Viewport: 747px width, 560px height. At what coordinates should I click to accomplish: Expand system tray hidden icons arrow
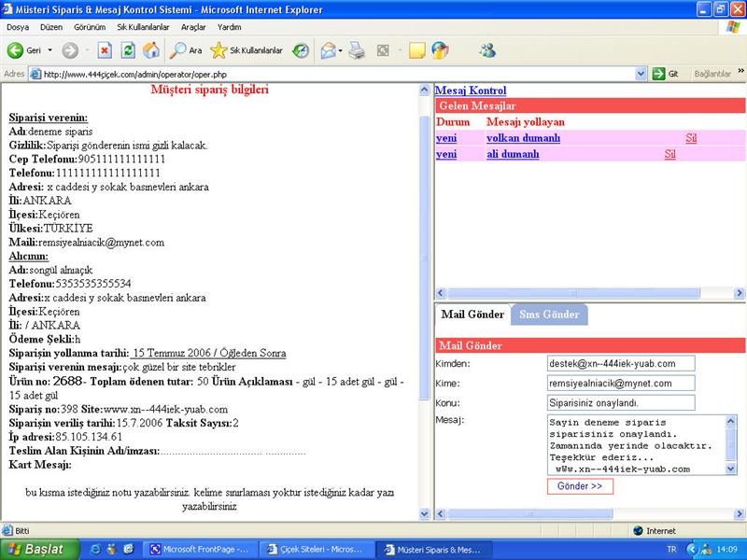coord(692,549)
